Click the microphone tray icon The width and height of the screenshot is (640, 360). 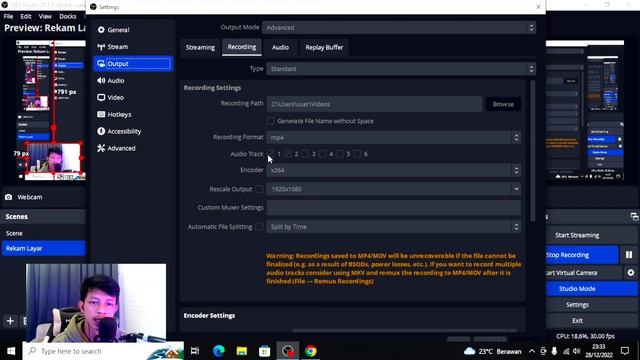point(554,351)
